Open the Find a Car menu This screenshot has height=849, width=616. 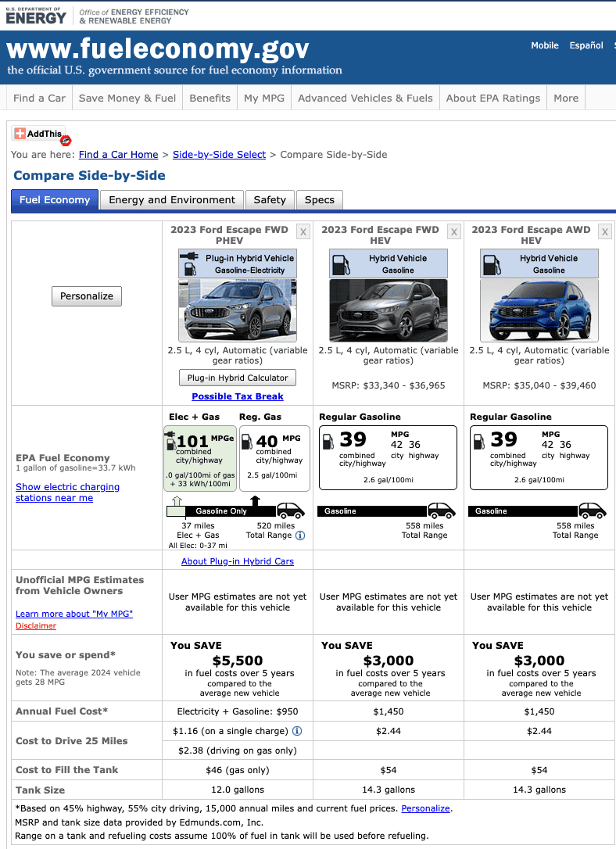[x=39, y=98]
